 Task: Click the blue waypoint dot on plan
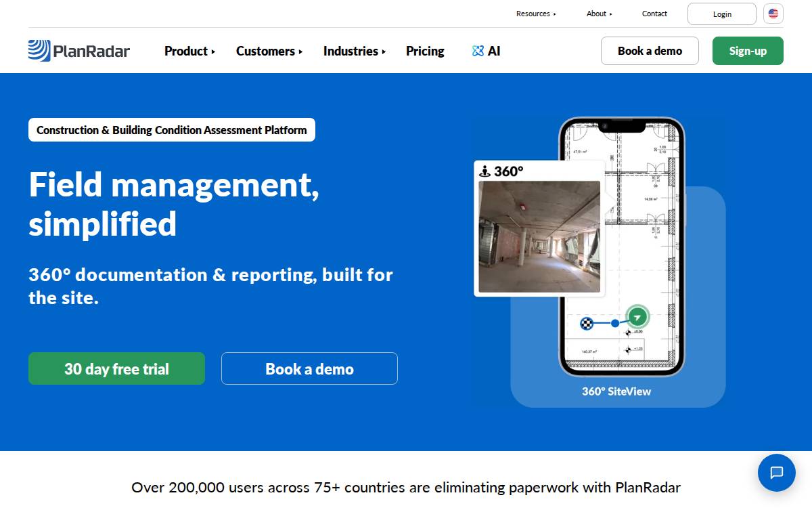[x=615, y=324]
